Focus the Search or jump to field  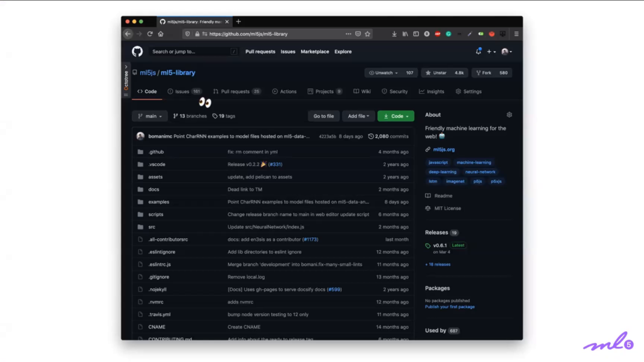(x=194, y=52)
